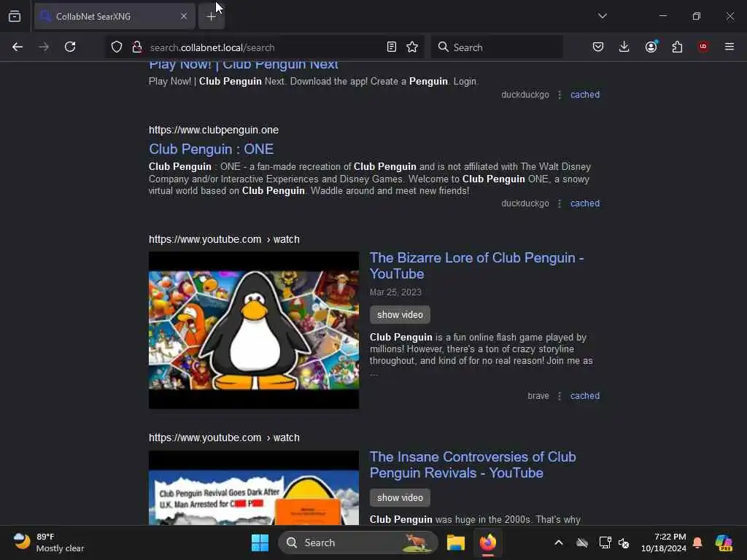Open engine options dots beside Club Penguin Next
This screenshot has width=747, height=560.
[560, 94]
